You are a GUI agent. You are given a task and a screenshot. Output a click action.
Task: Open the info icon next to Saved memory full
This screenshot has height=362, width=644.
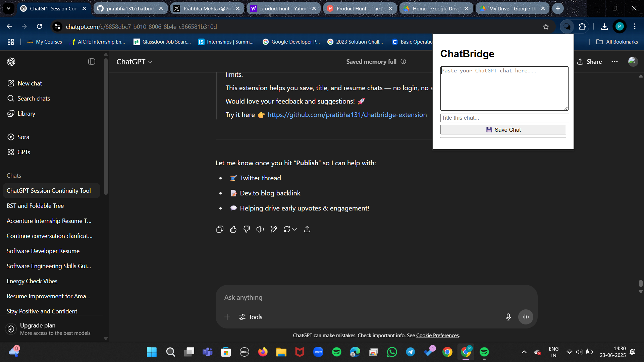pyautogui.click(x=404, y=62)
